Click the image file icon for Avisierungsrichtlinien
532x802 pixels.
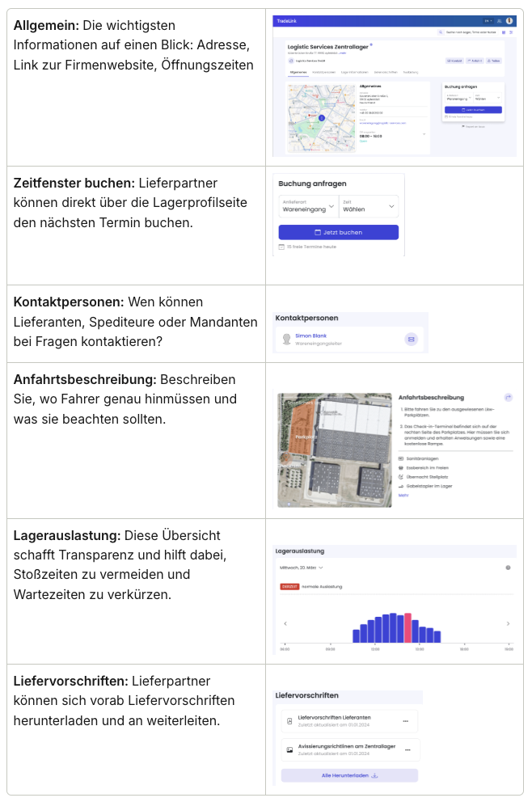289,749
